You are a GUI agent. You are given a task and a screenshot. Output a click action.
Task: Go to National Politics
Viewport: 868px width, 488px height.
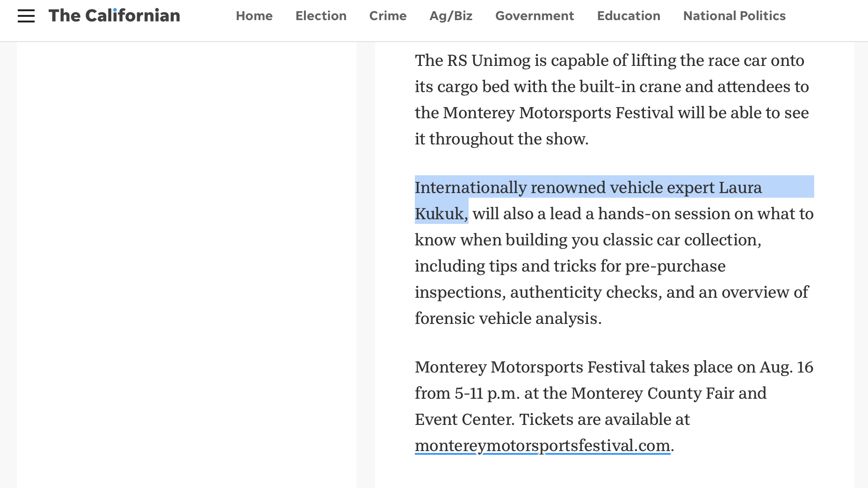point(734,16)
